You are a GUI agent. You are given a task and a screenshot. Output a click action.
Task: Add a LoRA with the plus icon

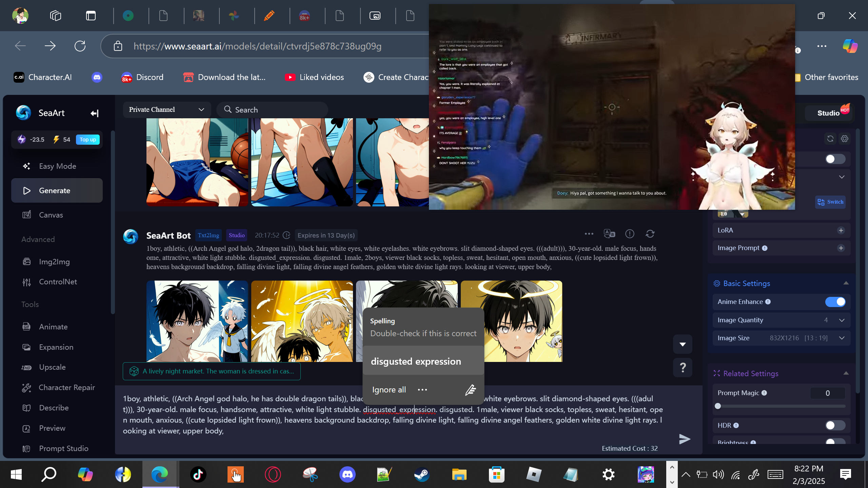tap(841, 230)
